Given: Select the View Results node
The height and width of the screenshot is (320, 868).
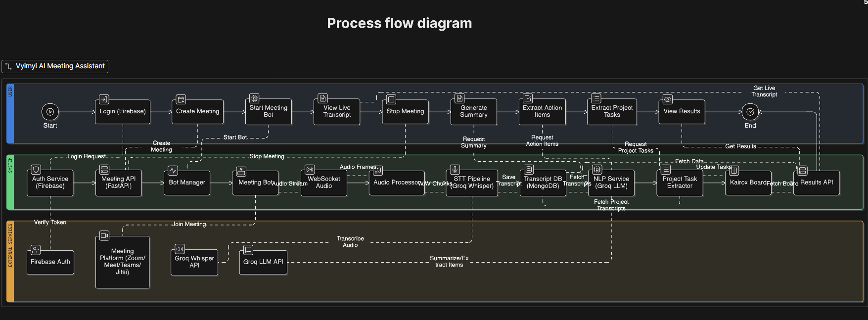Looking at the screenshot, I should pyautogui.click(x=682, y=112).
